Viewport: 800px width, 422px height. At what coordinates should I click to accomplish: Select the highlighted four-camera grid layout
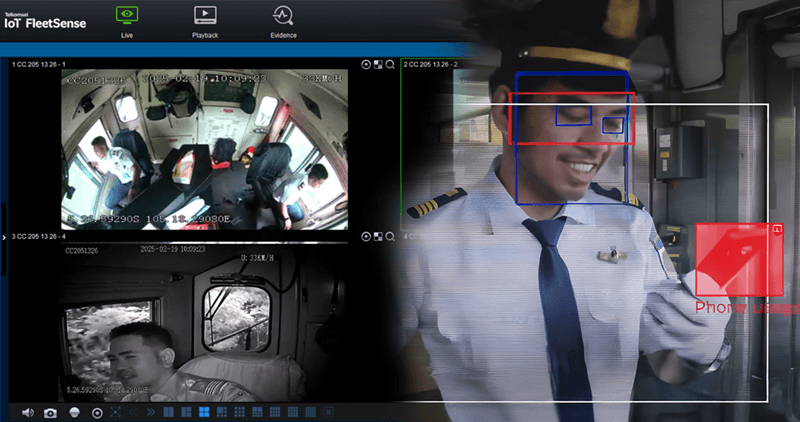pyautogui.click(x=203, y=412)
